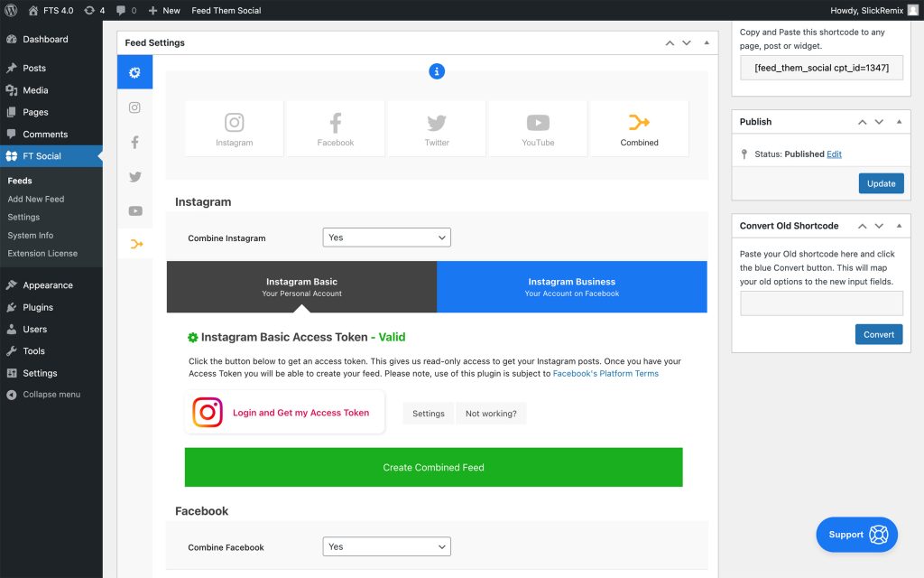Open the Combine Facebook dropdown
This screenshot has width=924, height=578.
pyautogui.click(x=386, y=546)
